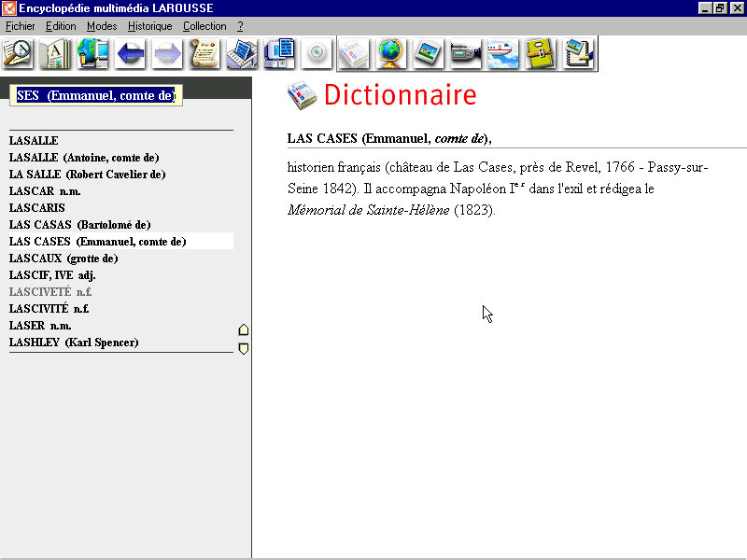Switch to the Dictionnaire book mode
747x560 pixels.
(x=354, y=53)
